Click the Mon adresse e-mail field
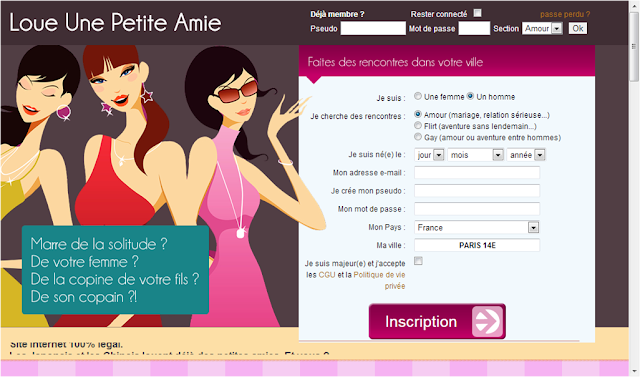Screen dimensions: 640x377 click(477, 173)
